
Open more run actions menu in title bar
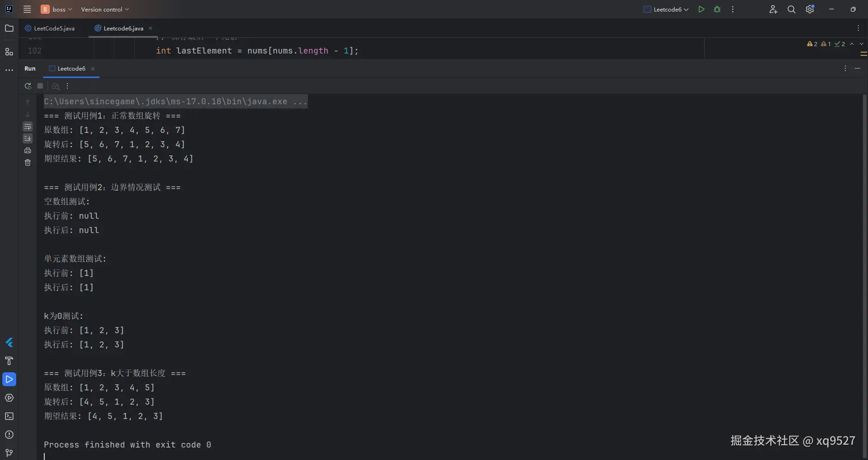(x=733, y=9)
